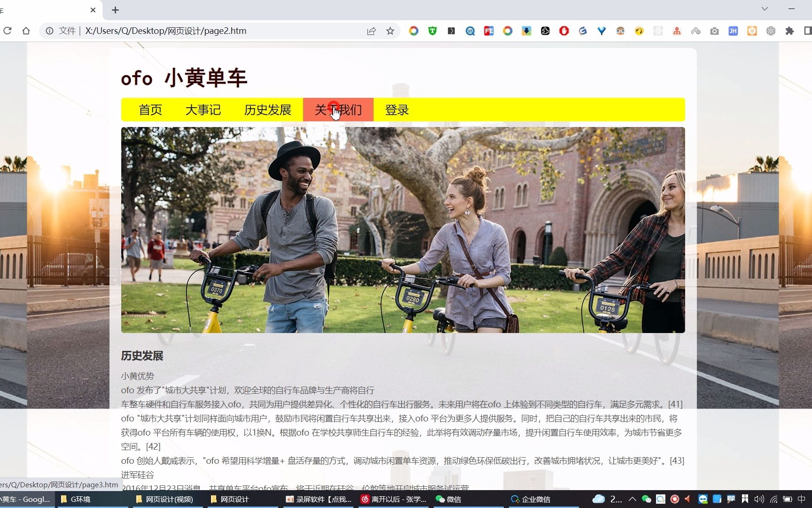Open the 登录 navigation item
This screenshot has width=812, height=508.
coord(397,110)
